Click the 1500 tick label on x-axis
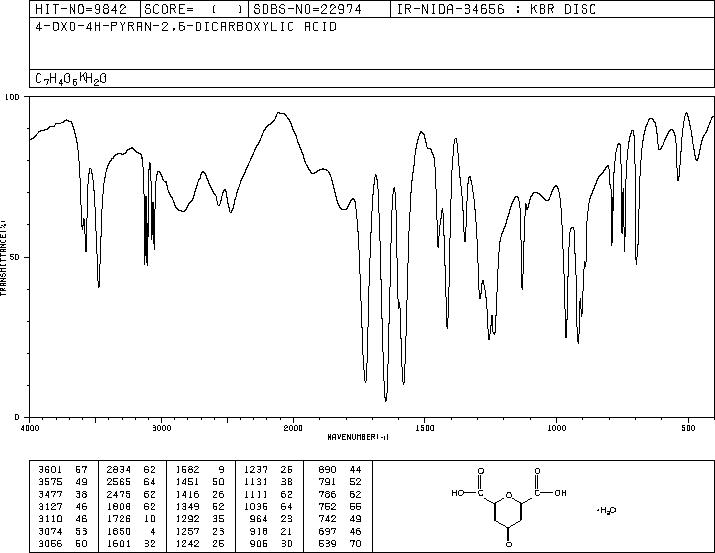 click(424, 428)
